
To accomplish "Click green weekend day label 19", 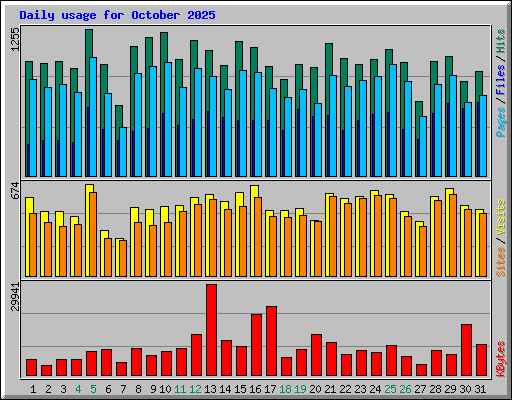I will pos(300,389).
